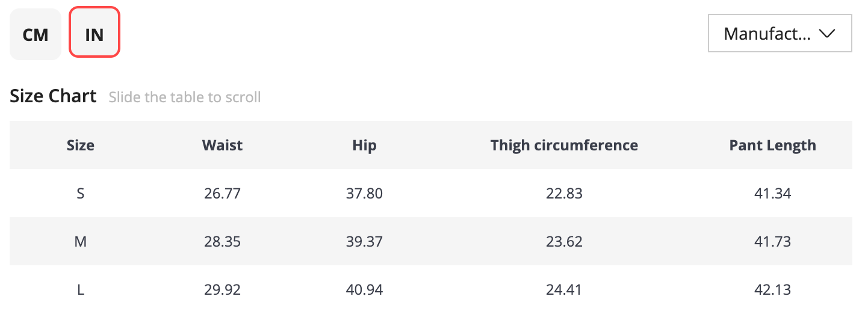
Task: Click the Hip column header
Action: [364, 145]
